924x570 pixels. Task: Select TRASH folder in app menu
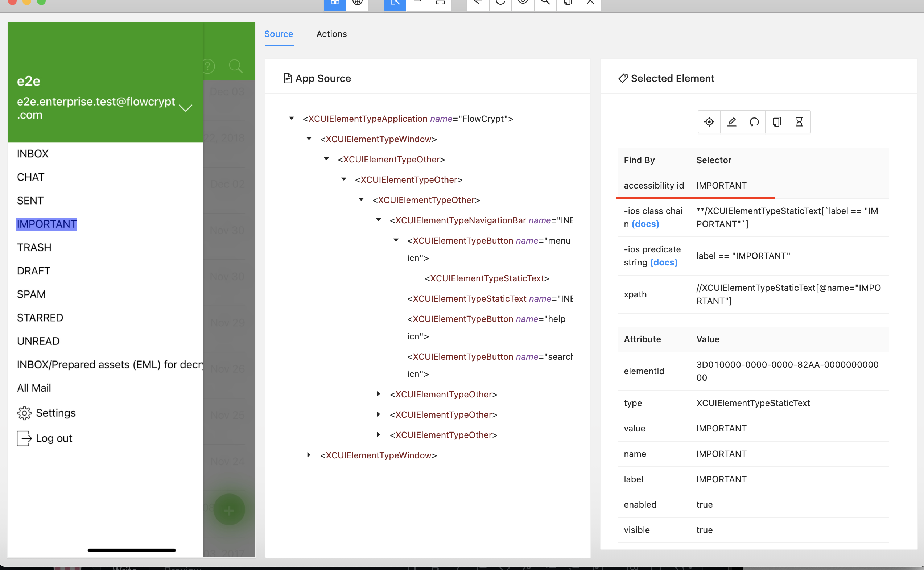point(34,247)
